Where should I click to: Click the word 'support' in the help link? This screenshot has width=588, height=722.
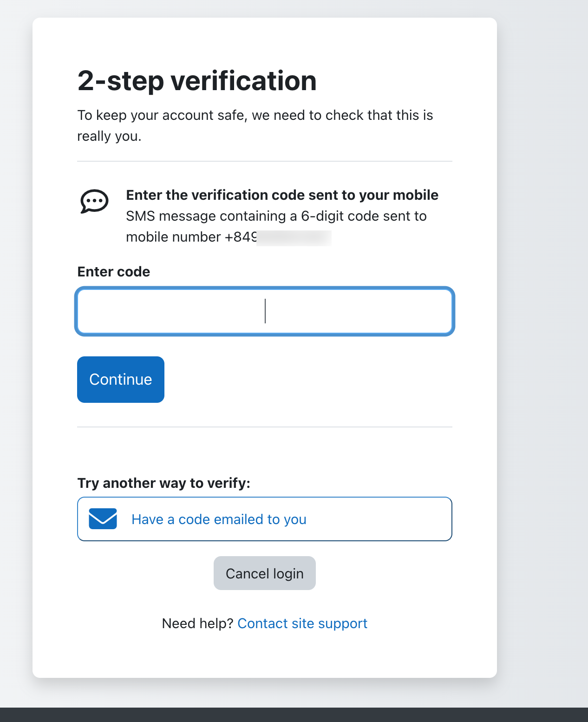point(343,624)
